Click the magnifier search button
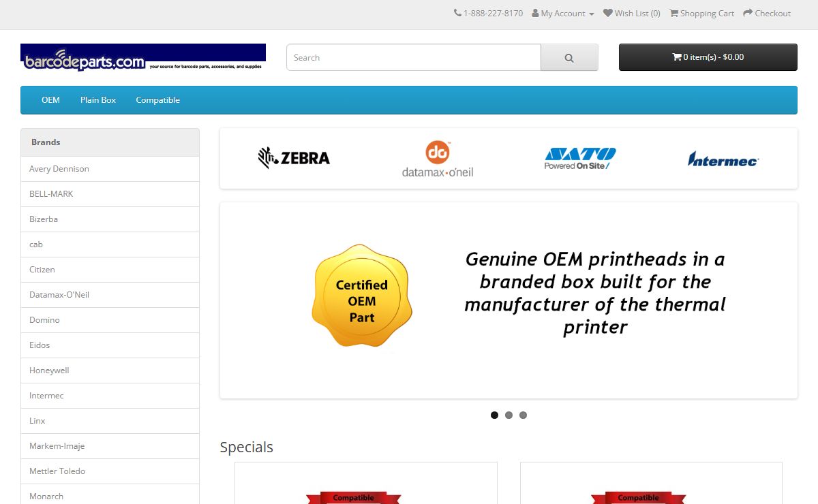818x504 pixels. [569, 57]
